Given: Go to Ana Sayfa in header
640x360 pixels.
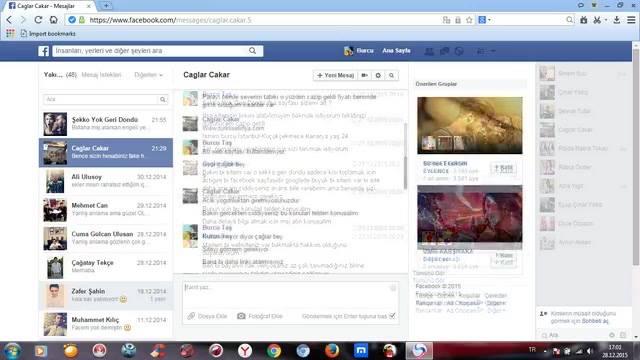Looking at the screenshot, I should 396,51.
